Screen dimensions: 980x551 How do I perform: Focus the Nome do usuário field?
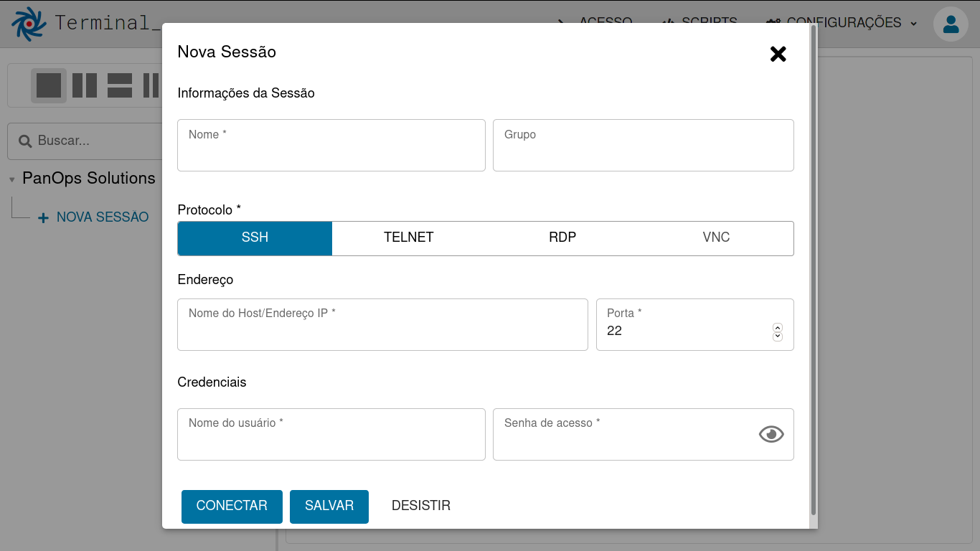pos(331,434)
